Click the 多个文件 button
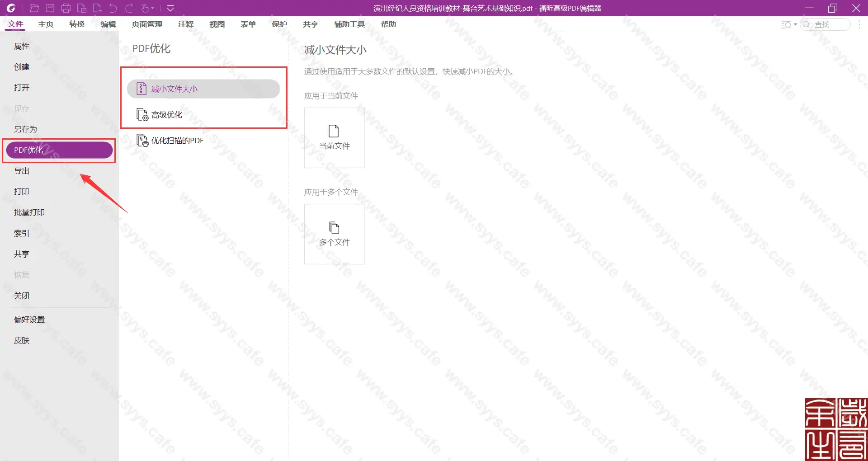868x461 pixels. pyautogui.click(x=334, y=234)
